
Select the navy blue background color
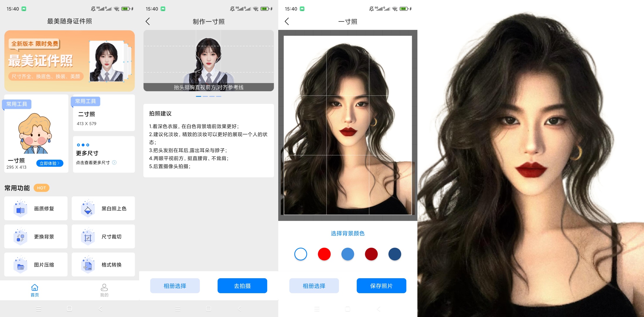tap(395, 254)
